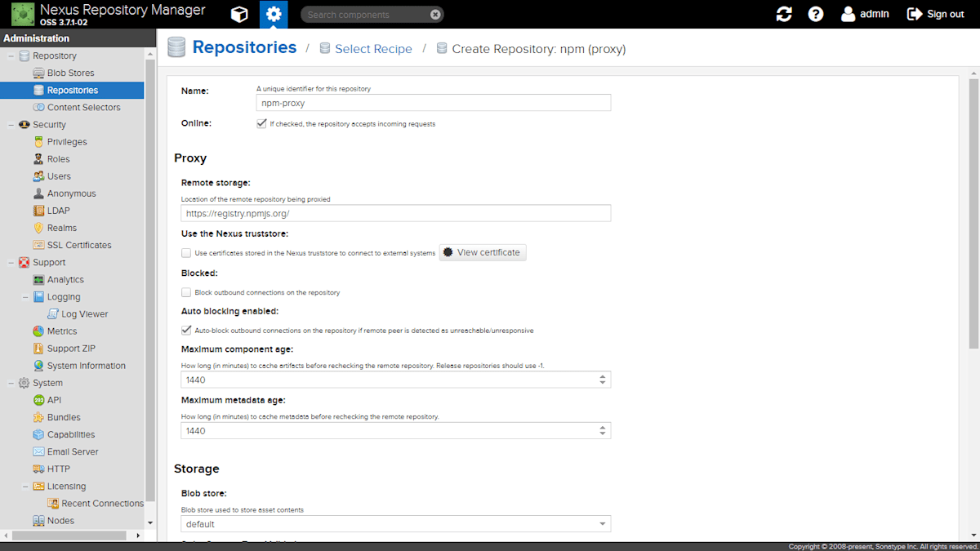Viewport: 980px width, 551px height.
Task: Click the API icon
Action: (x=38, y=400)
